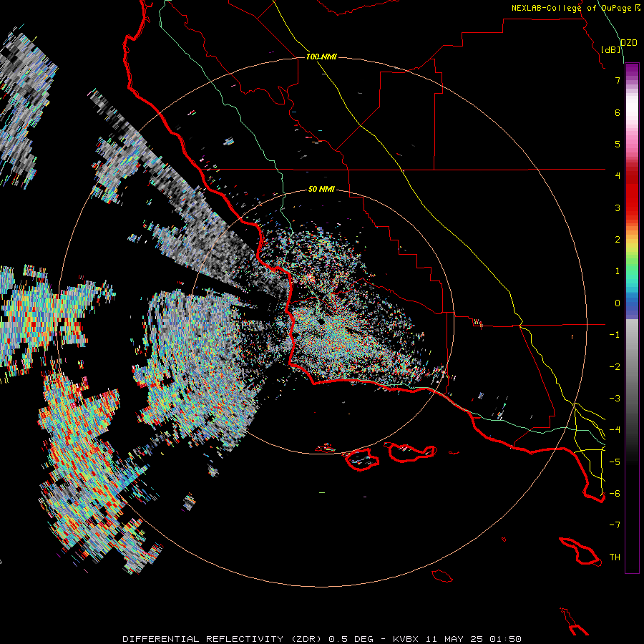Click the 1 value on color scale
This screenshot has height=644, width=644.
[x=618, y=271]
